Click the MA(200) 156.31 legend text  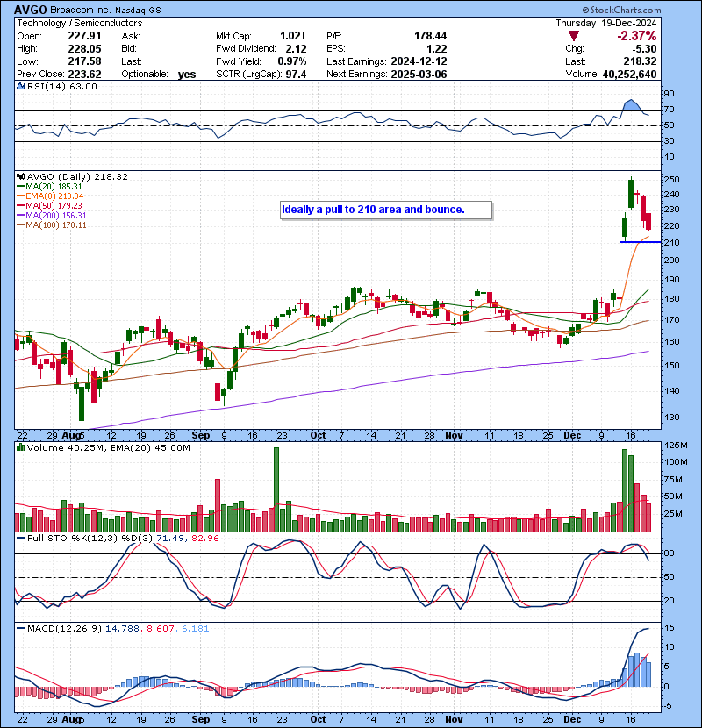pos(56,216)
